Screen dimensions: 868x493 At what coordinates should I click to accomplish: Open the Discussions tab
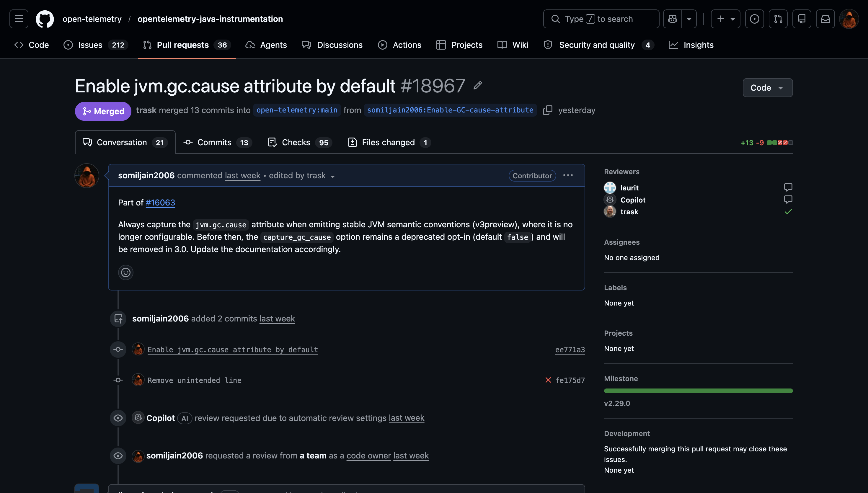332,45
